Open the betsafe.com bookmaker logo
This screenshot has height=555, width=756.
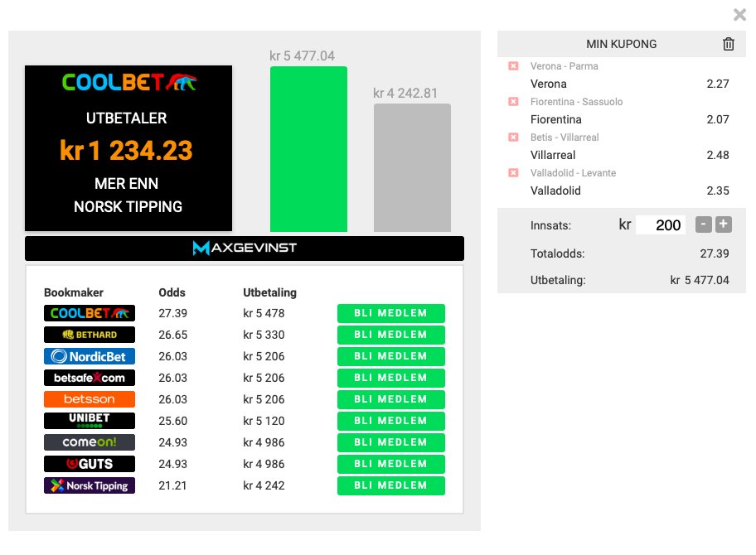click(x=90, y=378)
